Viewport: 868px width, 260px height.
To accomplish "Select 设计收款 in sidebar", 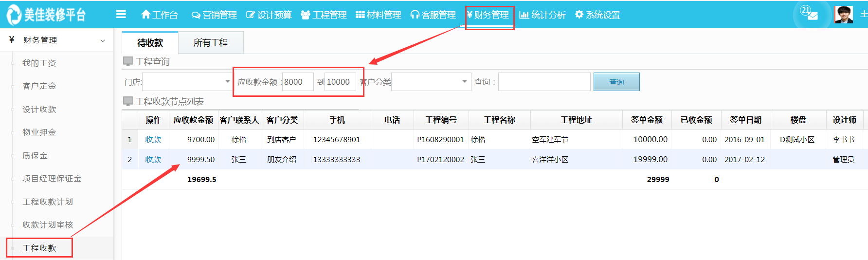I will click(x=39, y=109).
